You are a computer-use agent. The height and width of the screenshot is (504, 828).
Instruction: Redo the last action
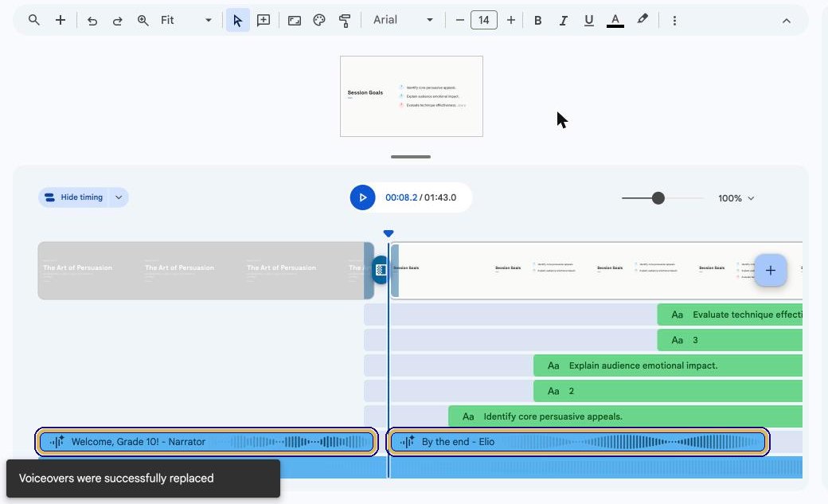point(117,21)
